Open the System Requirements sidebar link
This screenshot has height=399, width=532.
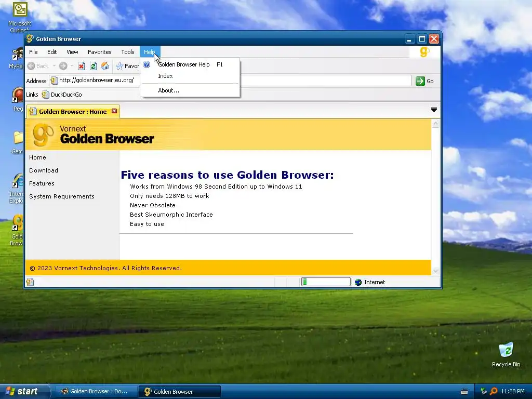pos(62,196)
